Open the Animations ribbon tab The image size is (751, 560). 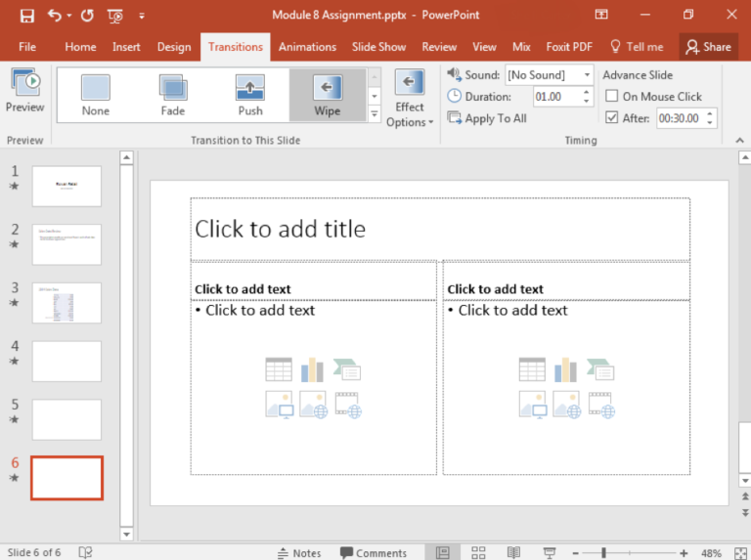[307, 47]
